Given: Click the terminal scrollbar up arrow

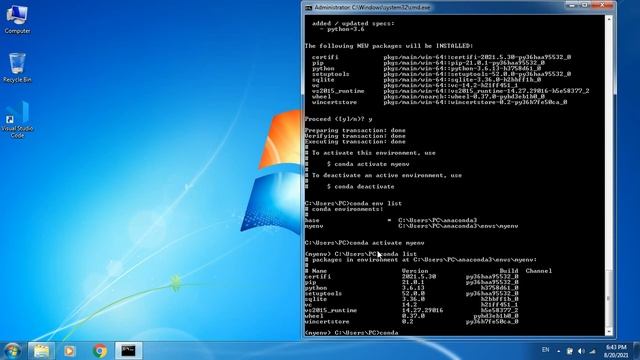Looking at the screenshot, I should pyautogui.click(x=609, y=19).
